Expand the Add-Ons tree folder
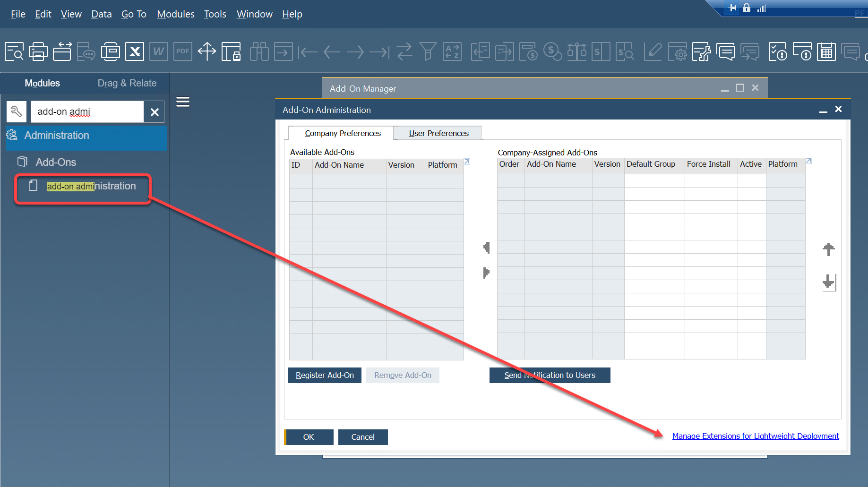Screen dimensions: 868x487 coord(56,162)
